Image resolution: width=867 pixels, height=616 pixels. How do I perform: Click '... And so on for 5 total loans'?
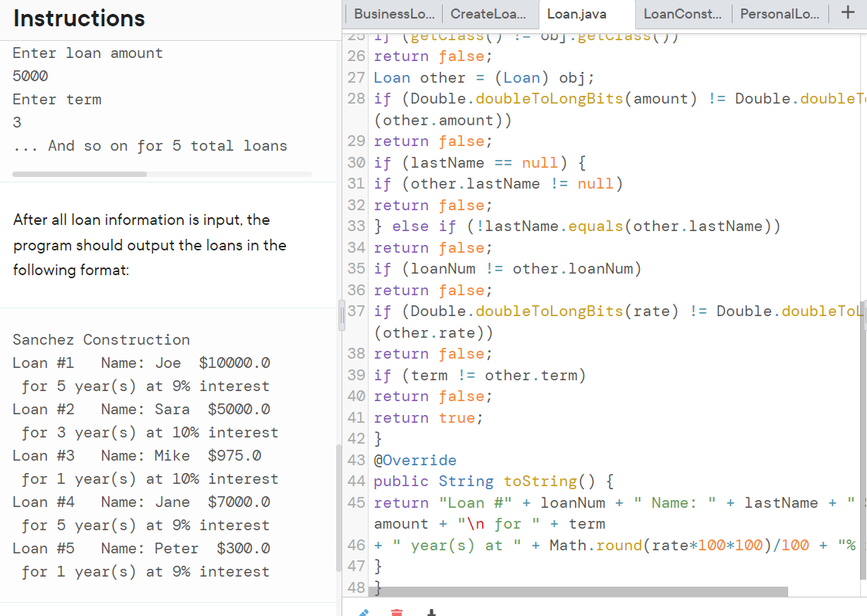(150, 146)
